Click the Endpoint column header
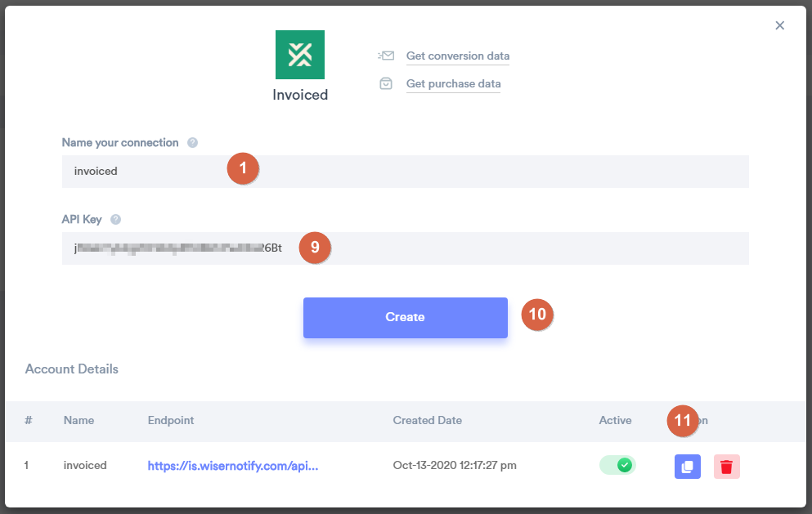This screenshot has width=812, height=514. [x=171, y=420]
